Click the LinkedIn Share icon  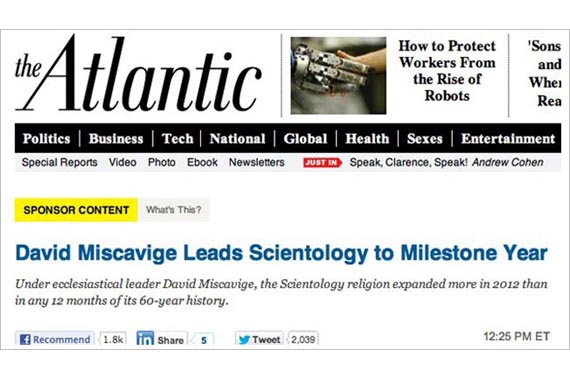click(x=145, y=339)
